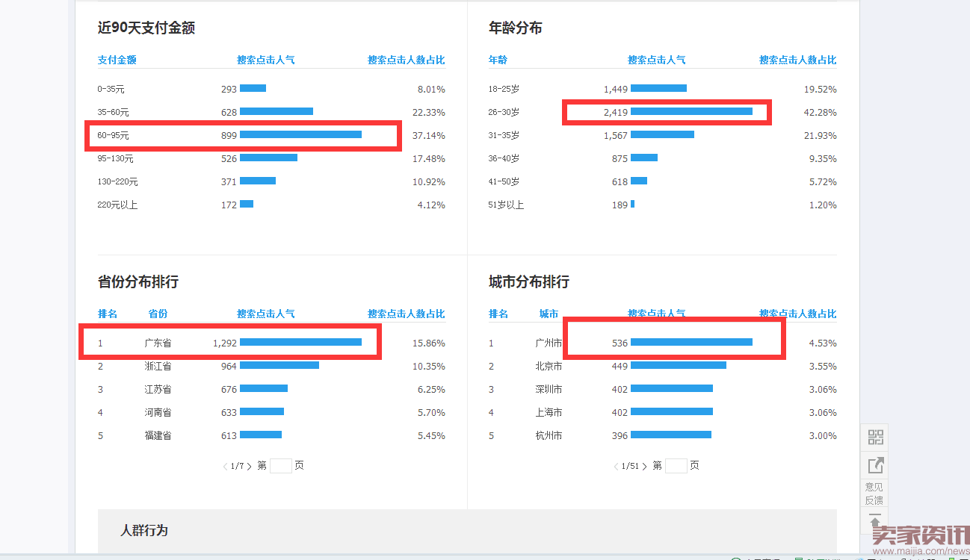
Task: Click the share arrow icon in side panel
Action: [x=875, y=465]
